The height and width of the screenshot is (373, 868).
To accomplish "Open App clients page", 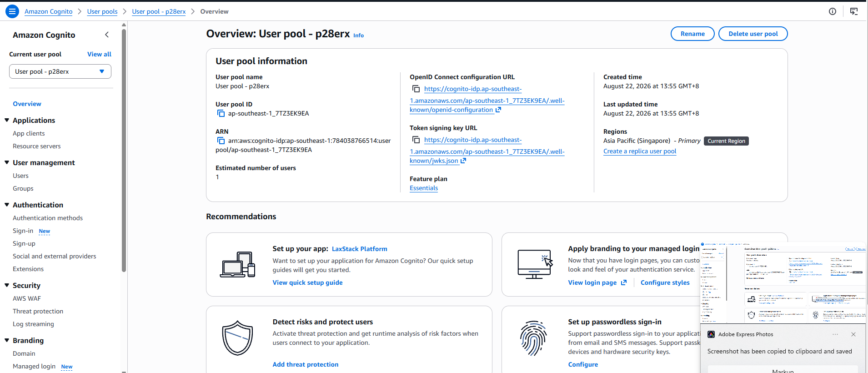I will pyautogui.click(x=29, y=133).
